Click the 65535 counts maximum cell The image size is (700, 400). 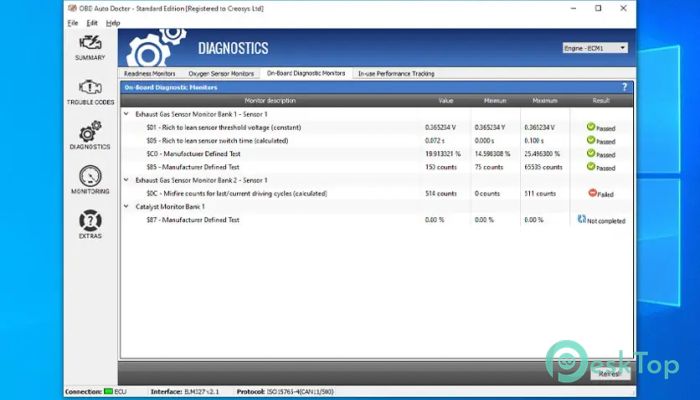tap(543, 167)
